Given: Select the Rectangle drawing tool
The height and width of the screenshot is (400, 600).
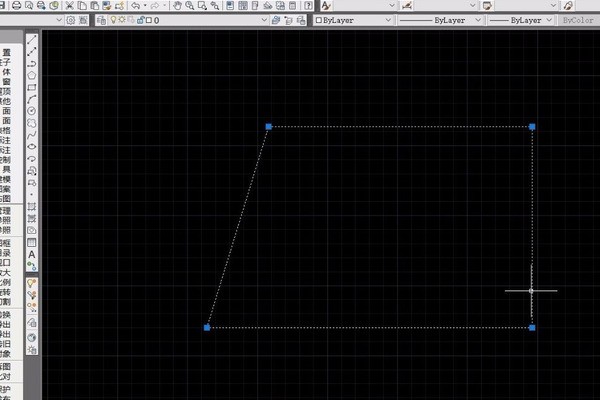Looking at the screenshot, I should tap(32, 87).
